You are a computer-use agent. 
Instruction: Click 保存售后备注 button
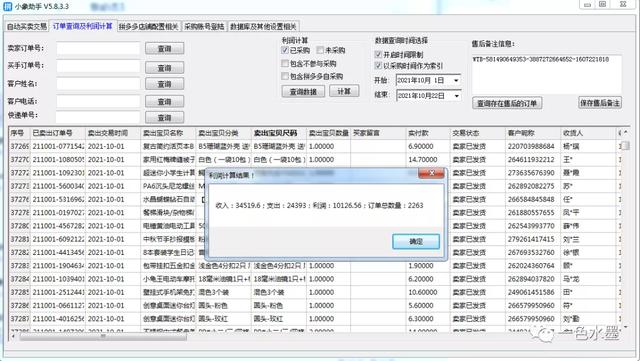coord(600,103)
